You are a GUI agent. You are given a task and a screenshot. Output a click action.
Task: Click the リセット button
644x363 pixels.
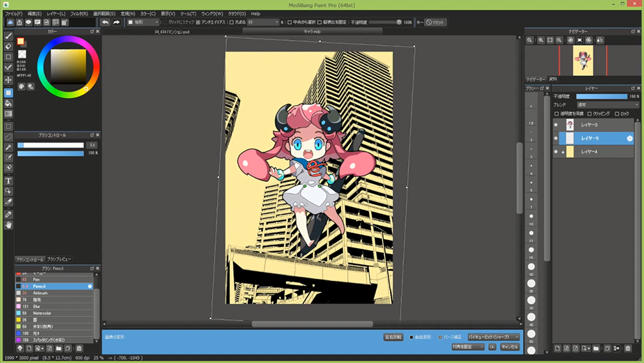tap(435, 22)
